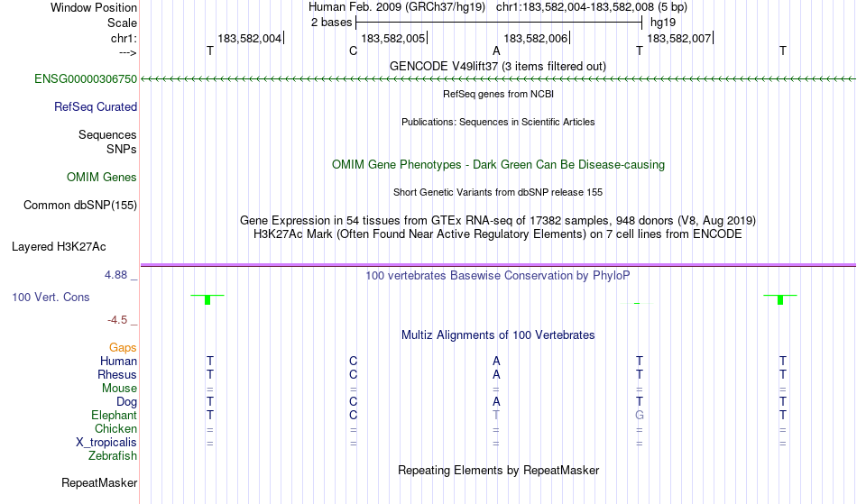
Task: Click the Gaps alignment label
Action: point(123,347)
